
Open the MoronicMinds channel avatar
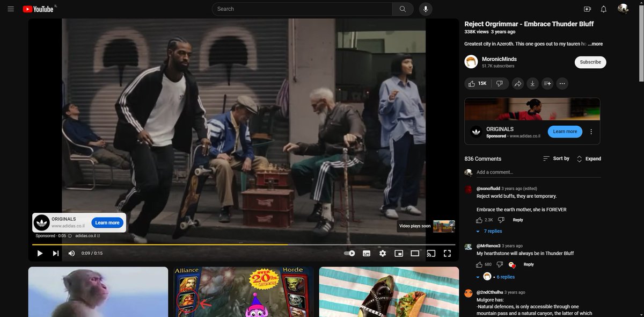471,62
